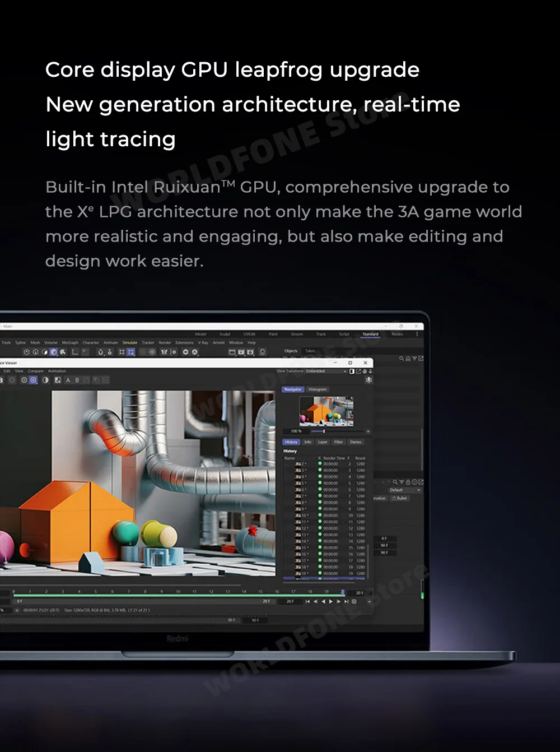Click search icon in attributes panel
The image size is (560, 752).
(395, 482)
